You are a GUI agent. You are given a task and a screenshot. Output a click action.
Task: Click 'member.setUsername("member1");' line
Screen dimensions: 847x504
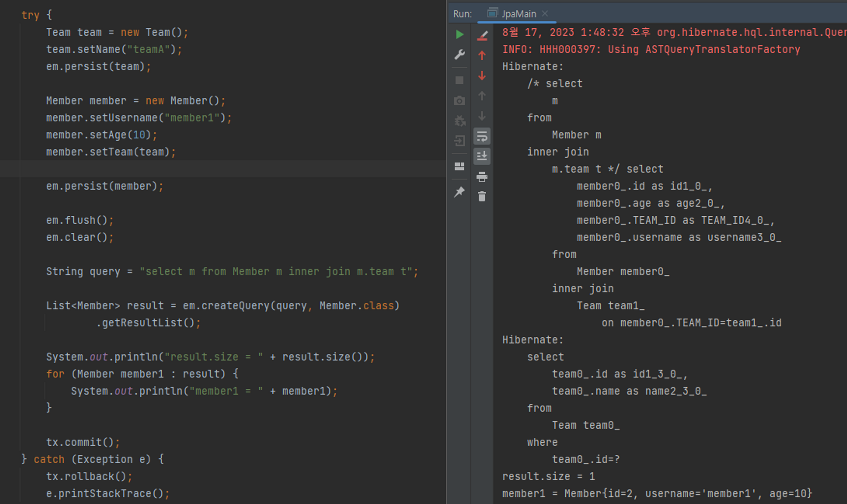point(139,118)
